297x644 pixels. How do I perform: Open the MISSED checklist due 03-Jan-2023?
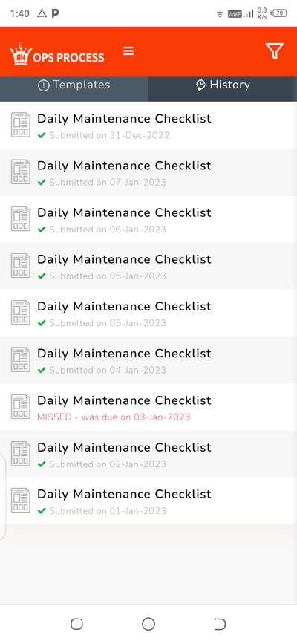tap(148, 407)
